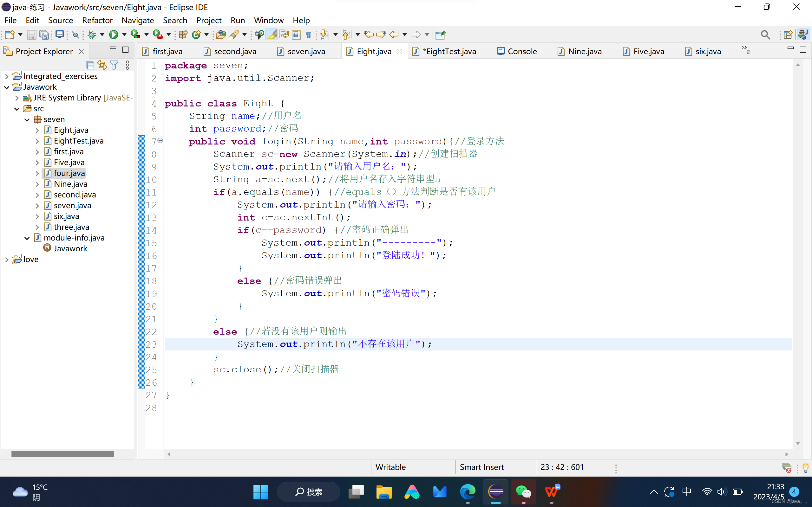The height and width of the screenshot is (507, 812).
Task: Toggle Show Whitespace Characters pilcrow button
Action: point(308,35)
